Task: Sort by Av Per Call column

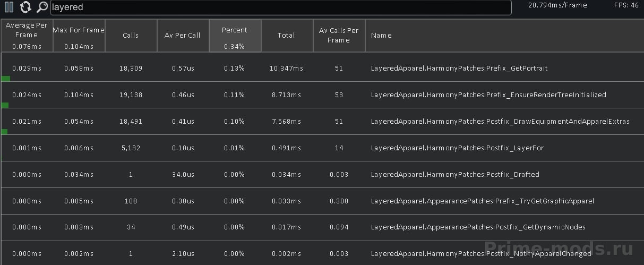Action: 183,36
